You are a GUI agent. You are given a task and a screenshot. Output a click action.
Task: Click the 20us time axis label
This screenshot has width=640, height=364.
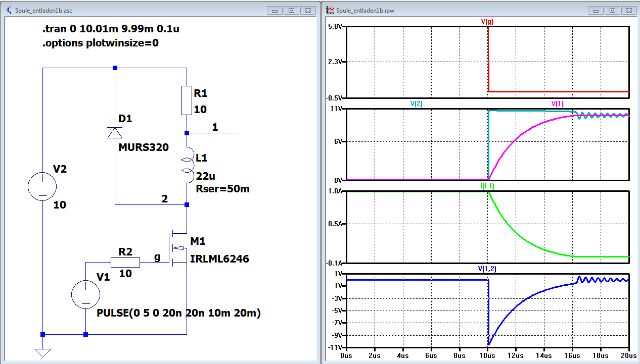point(628,356)
